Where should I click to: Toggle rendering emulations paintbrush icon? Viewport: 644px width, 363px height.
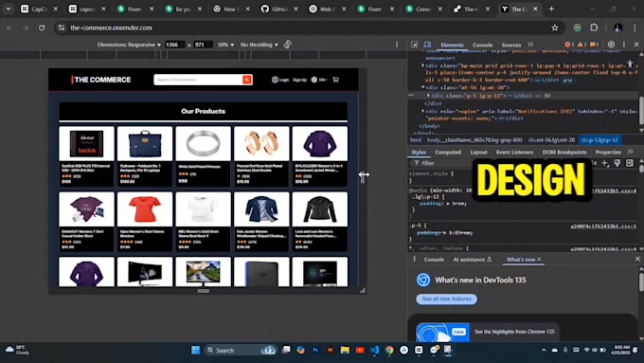coord(617,163)
